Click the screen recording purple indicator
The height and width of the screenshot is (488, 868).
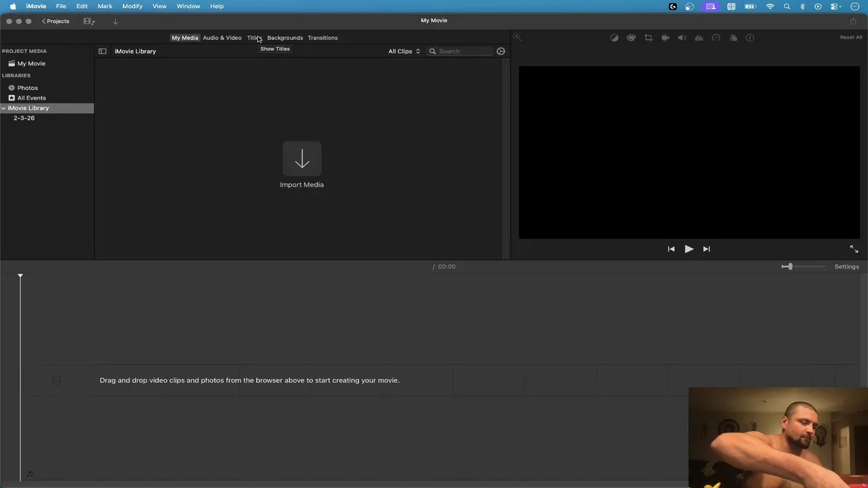point(711,6)
